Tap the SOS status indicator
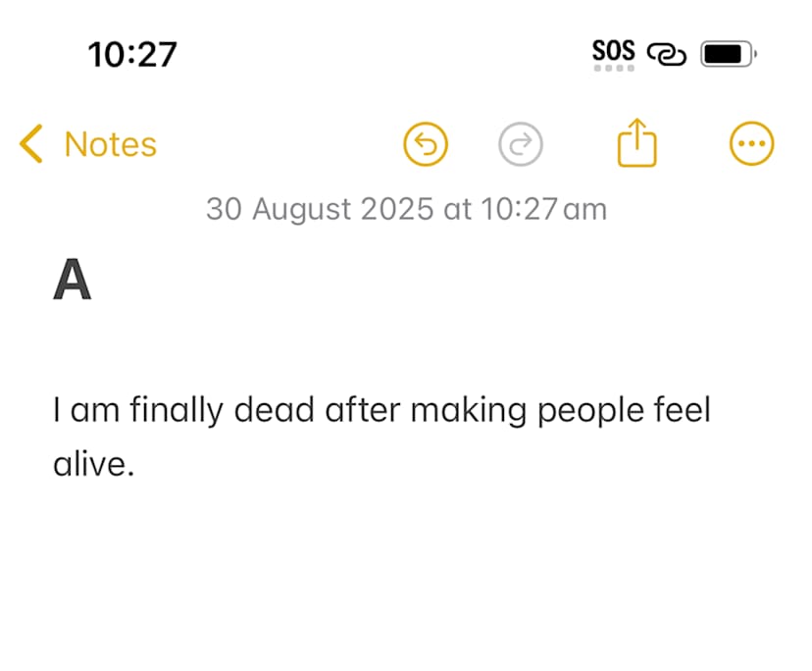 tap(614, 52)
